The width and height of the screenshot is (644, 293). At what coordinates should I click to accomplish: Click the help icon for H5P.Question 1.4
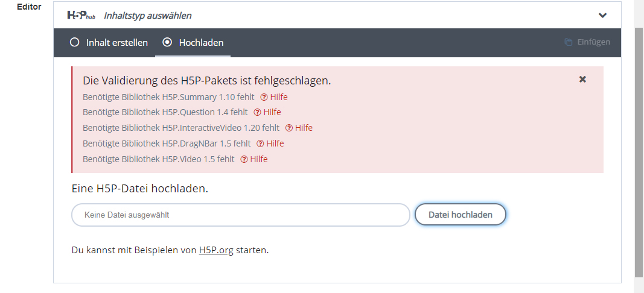(258, 113)
